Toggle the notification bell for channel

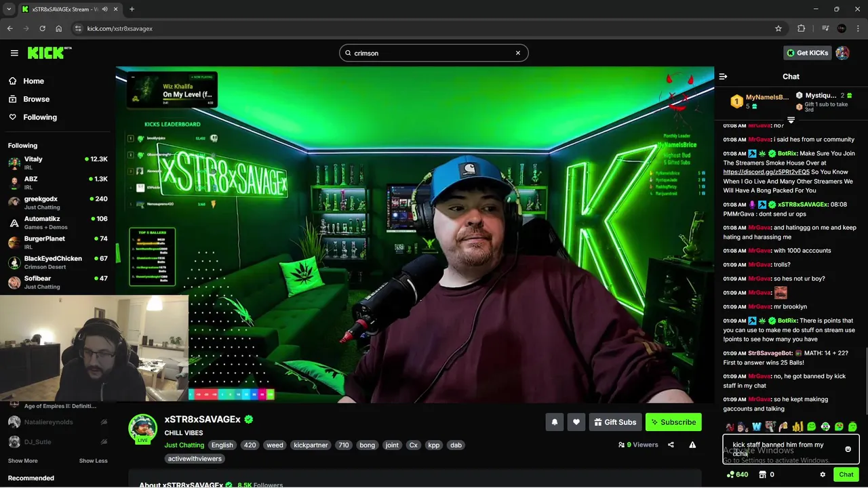click(554, 422)
